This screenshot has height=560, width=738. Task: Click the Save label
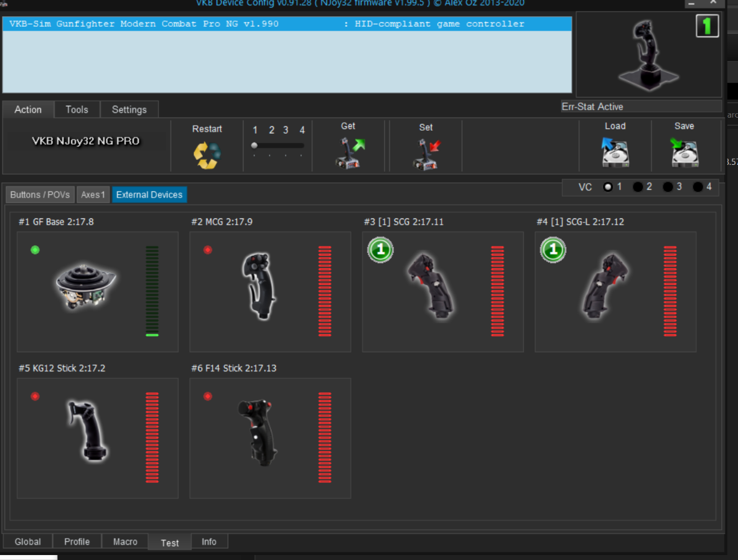684,126
